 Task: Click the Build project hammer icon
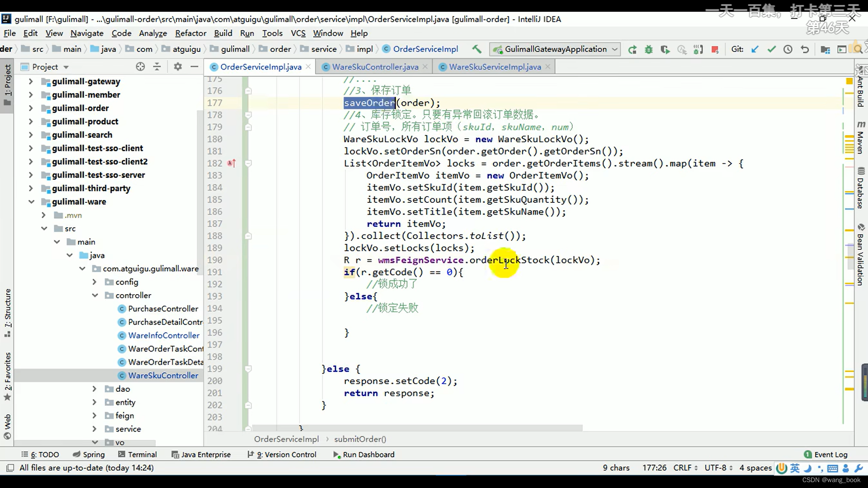pos(476,49)
